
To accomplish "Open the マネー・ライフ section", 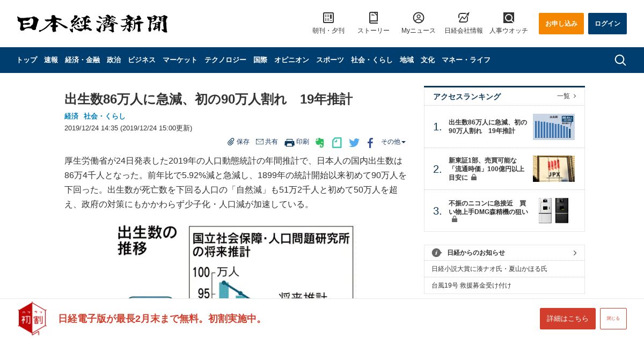I will click(466, 60).
